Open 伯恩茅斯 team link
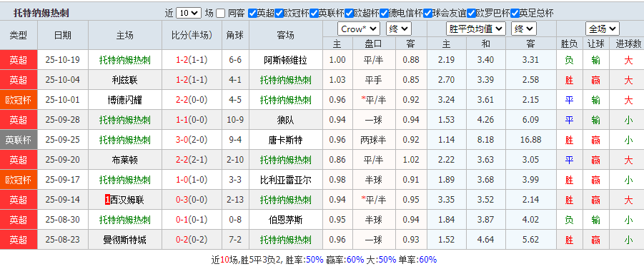 [x=285, y=220]
